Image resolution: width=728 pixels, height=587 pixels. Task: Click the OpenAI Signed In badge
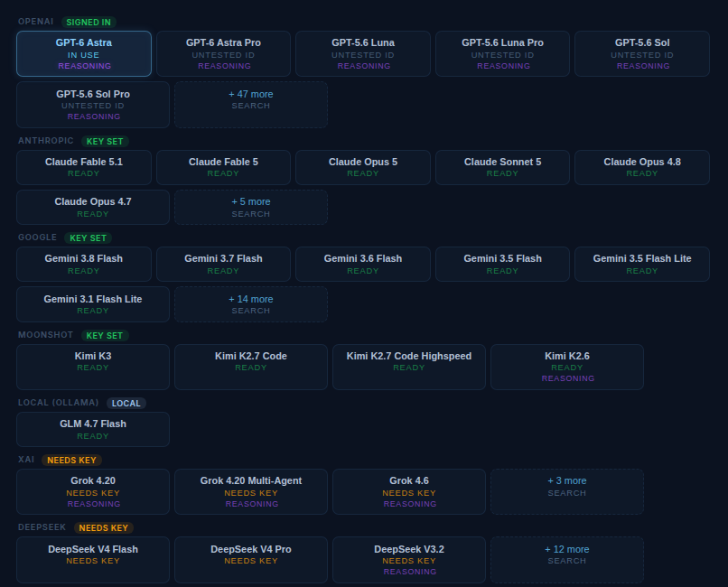pos(89,23)
